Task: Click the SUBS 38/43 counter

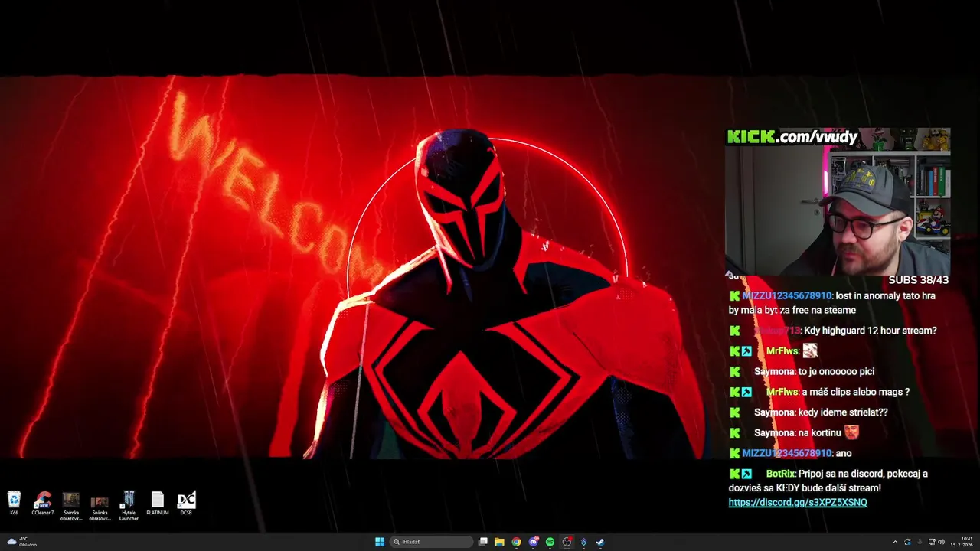Action: click(x=918, y=280)
